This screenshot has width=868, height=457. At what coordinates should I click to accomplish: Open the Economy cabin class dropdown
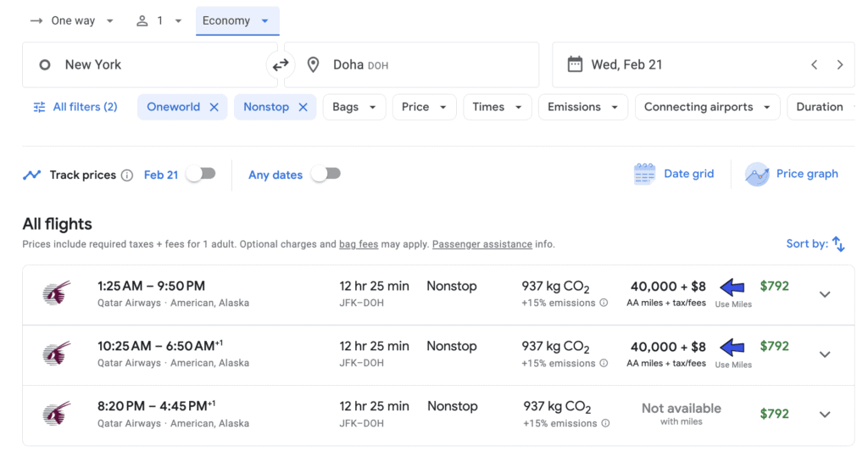236,21
